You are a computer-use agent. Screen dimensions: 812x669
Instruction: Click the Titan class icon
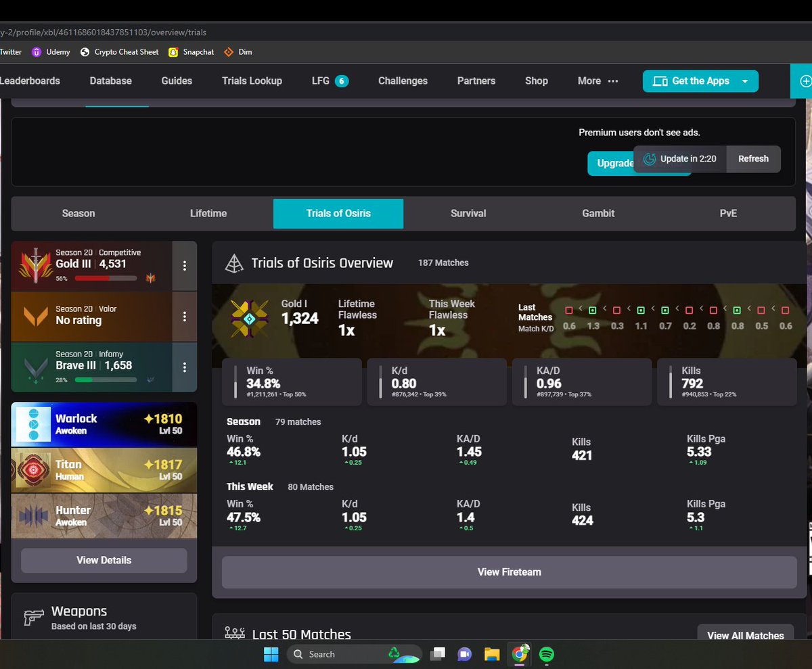[33, 470]
